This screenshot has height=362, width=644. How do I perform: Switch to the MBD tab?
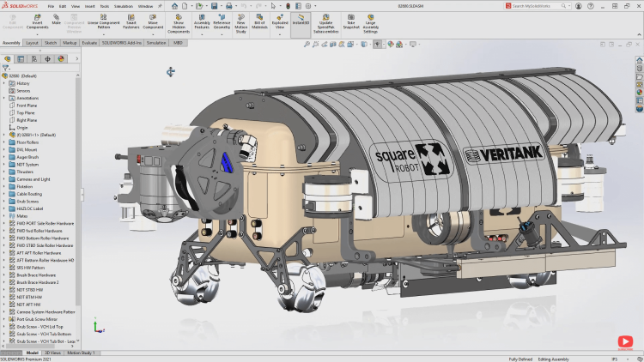[178, 43]
